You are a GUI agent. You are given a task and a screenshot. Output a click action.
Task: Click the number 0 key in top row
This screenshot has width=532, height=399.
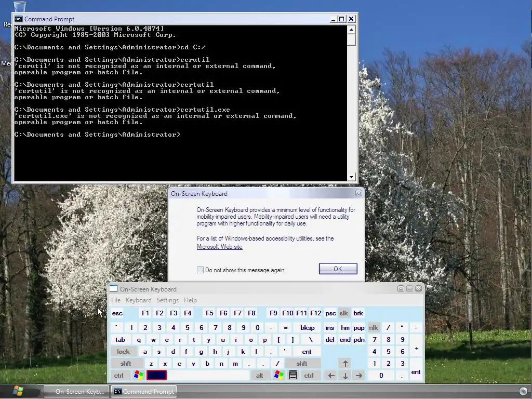coord(258,328)
